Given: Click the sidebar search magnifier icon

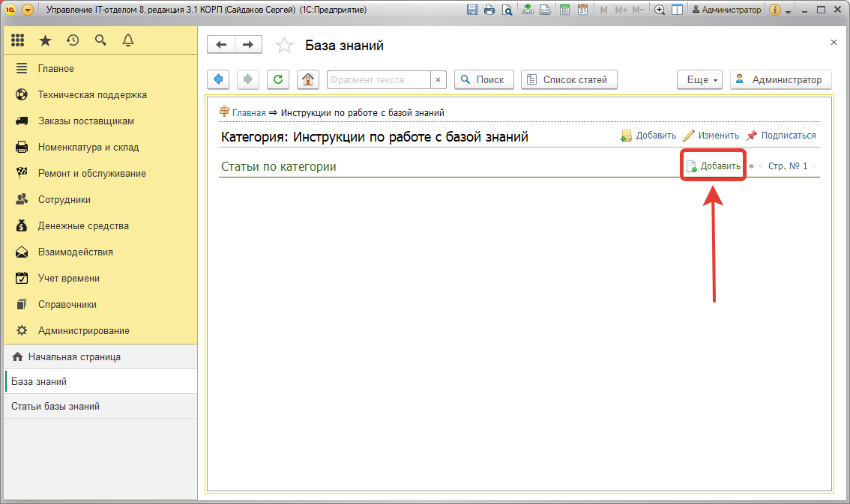Looking at the screenshot, I should [x=100, y=40].
